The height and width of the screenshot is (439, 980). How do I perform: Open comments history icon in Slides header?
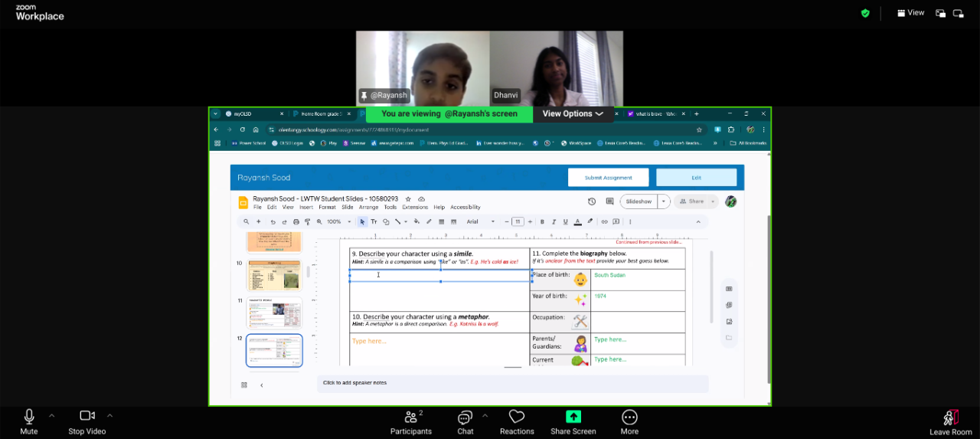pos(609,201)
